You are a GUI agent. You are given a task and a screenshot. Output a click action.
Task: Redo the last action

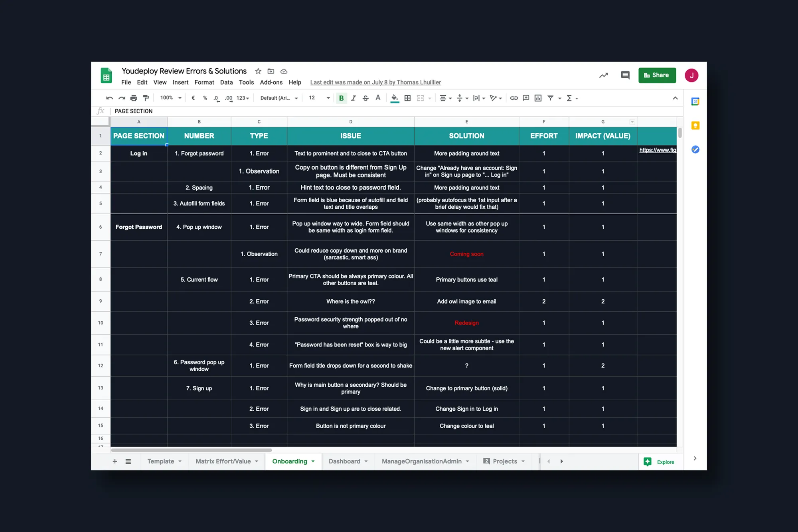(x=122, y=98)
